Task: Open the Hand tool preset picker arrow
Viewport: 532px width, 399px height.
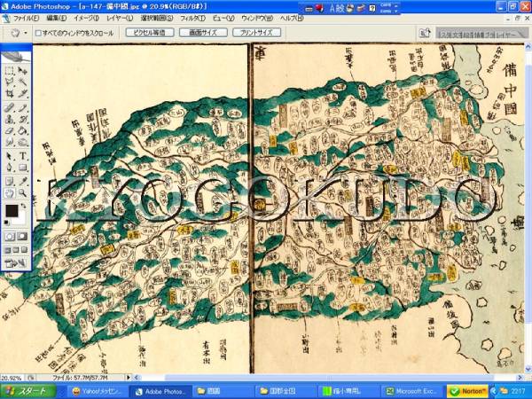Action: [26, 33]
